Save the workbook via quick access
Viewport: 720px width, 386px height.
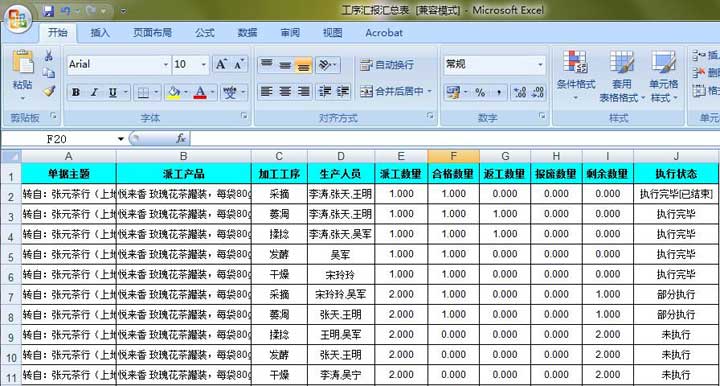[48, 11]
